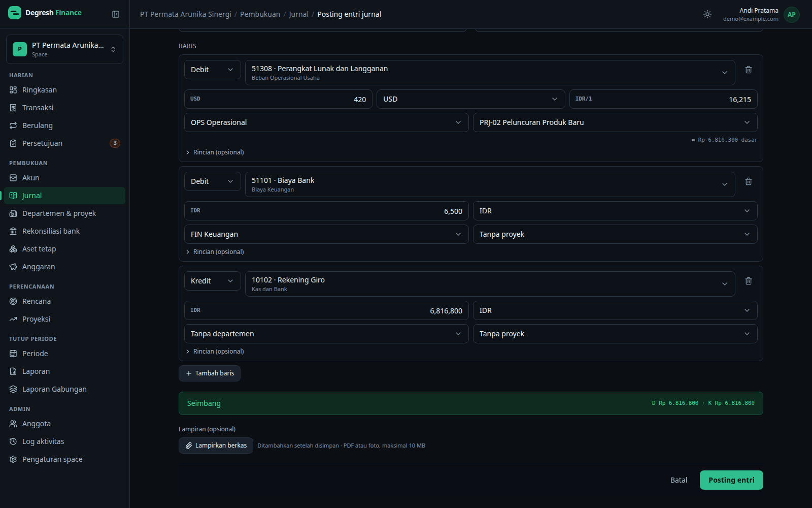Select Jurnal in sidebar menu
Viewport: 812px width, 508px height.
64,196
